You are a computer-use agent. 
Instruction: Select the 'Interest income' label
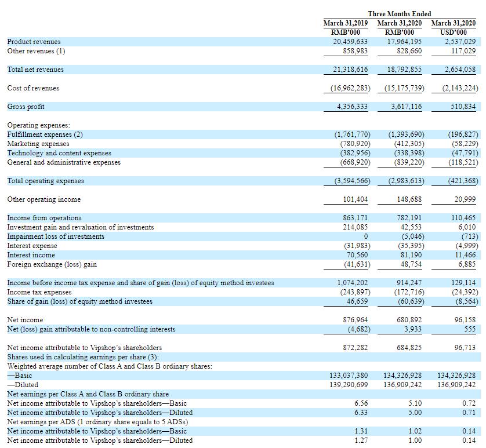(31, 255)
